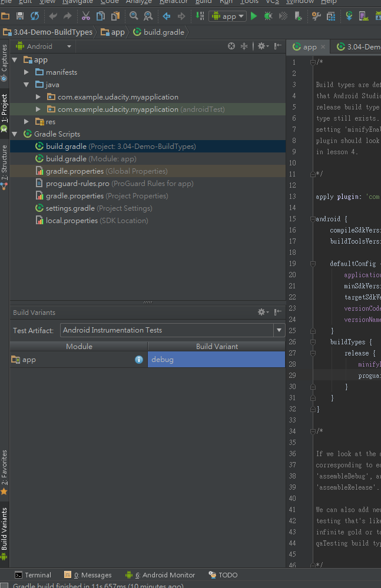Open the AVD Manager icon

click(x=364, y=16)
